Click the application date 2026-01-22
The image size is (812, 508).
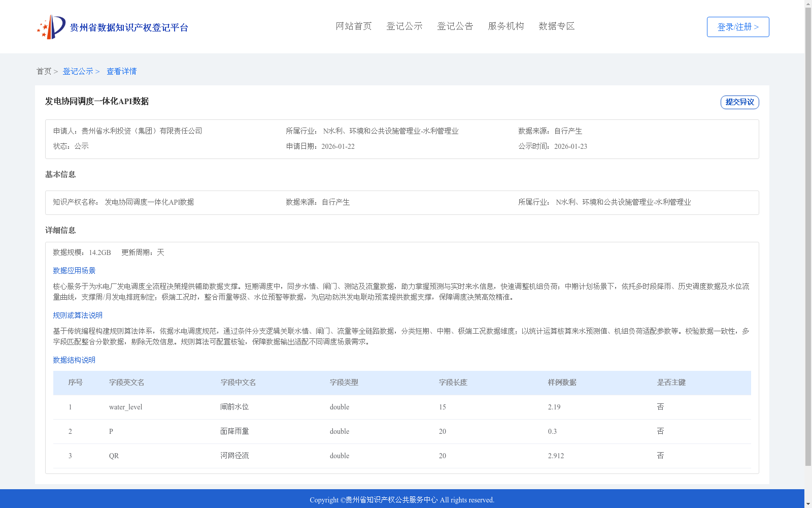click(x=338, y=146)
